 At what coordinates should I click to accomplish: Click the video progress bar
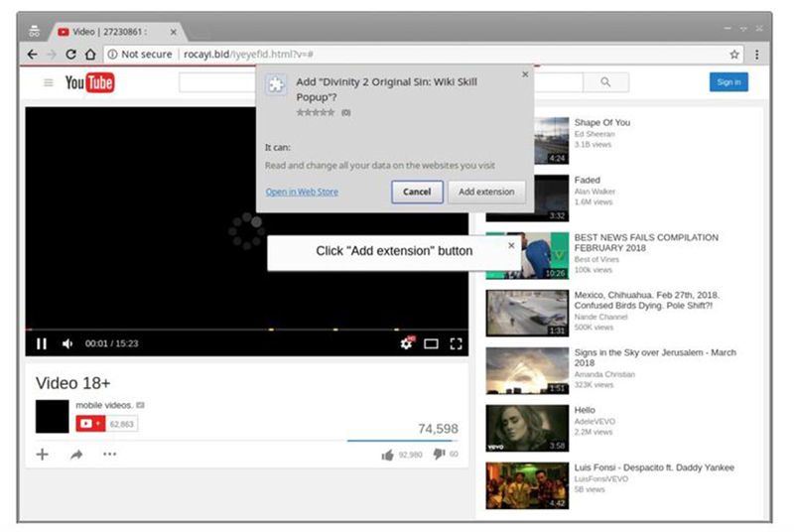click(246, 330)
